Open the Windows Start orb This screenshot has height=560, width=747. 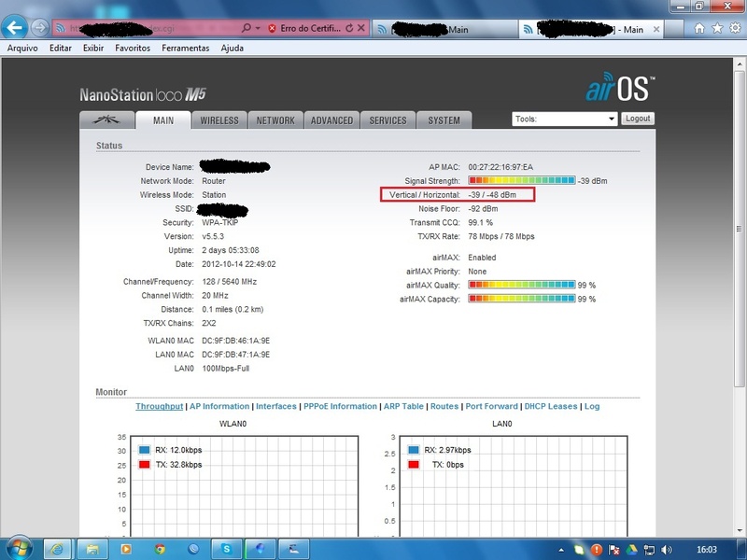tap(18, 548)
